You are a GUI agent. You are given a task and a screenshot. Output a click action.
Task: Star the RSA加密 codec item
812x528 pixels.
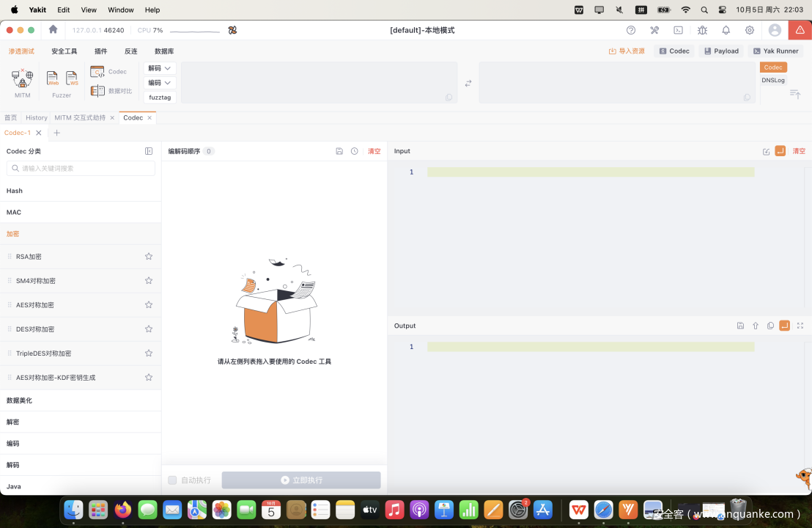(x=149, y=257)
